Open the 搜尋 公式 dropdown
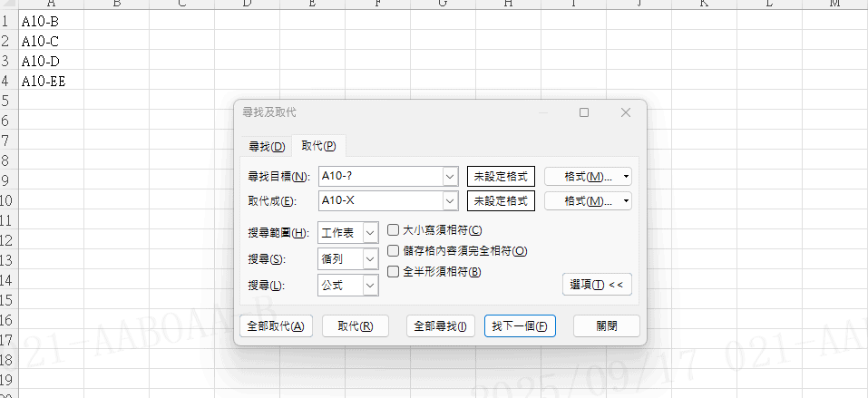Viewport: 868px width, 398px height. click(x=369, y=285)
